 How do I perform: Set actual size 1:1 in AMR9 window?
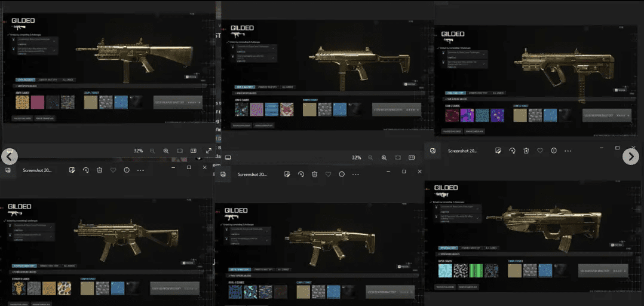coord(193,151)
